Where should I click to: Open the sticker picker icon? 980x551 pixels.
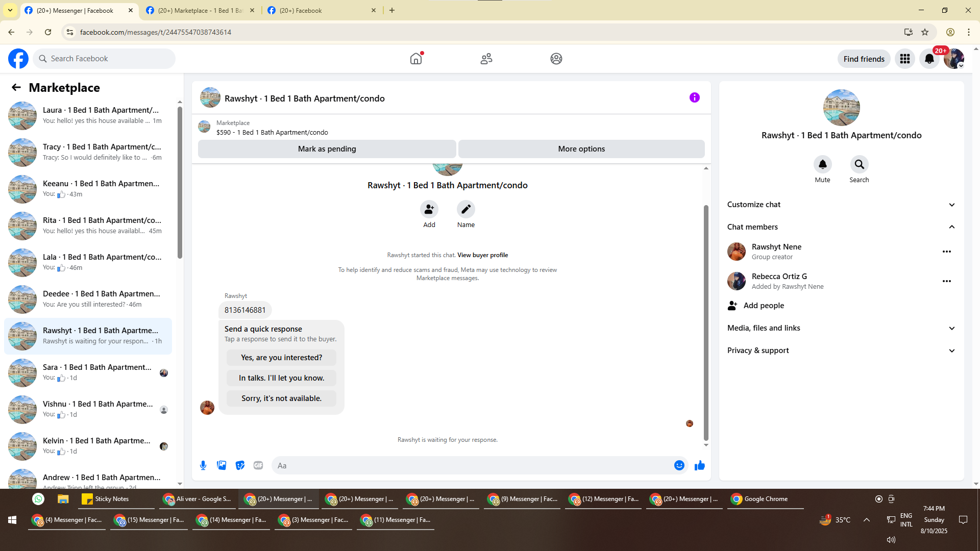240,465
